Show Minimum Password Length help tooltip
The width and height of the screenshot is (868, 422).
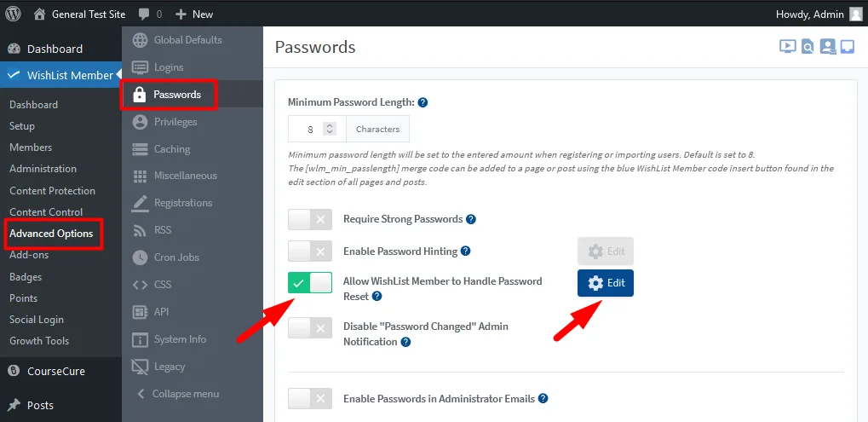click(x=423, y=102)
